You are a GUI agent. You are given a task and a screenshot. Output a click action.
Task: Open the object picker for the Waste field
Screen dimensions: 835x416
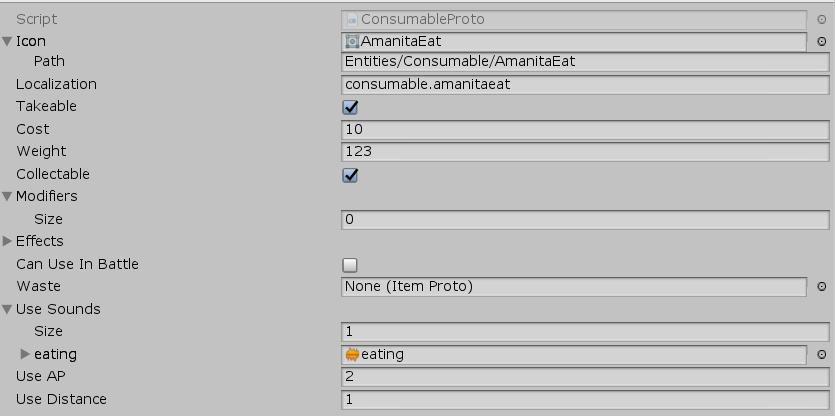pyautogui.click(x=822, y=287)
